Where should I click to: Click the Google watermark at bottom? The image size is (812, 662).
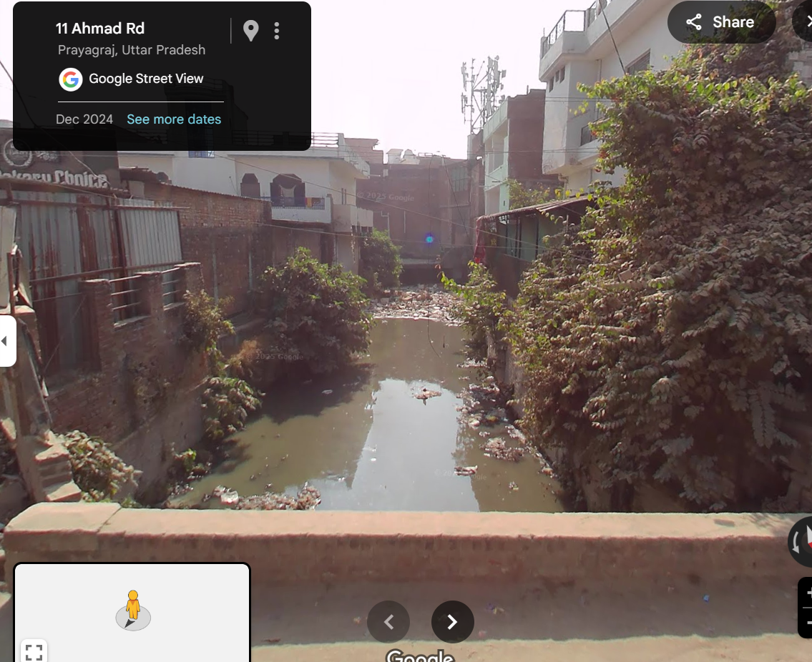421,656
